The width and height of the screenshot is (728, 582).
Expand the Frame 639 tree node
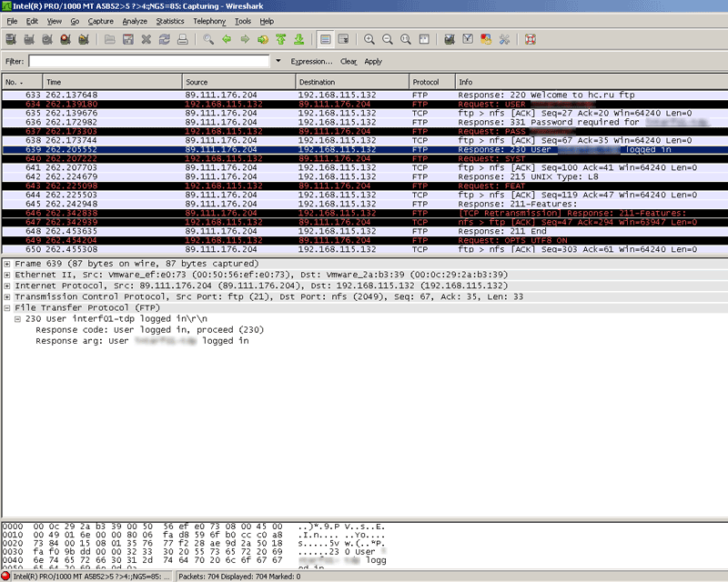[x=7, y=263]
